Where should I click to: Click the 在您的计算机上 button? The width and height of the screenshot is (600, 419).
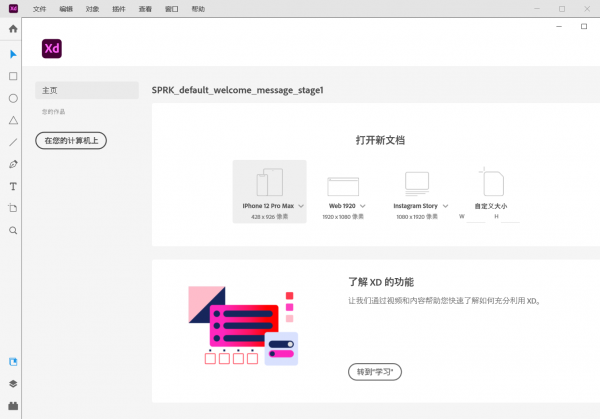click(71, 141)
